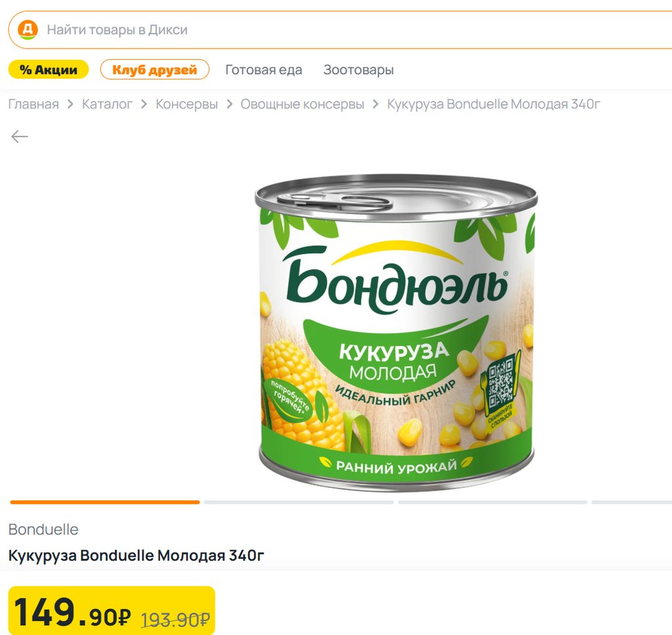Select the Зоотовары category
Image resolution: width=672 pixels, height=635 pixels.
click(358, 70)
